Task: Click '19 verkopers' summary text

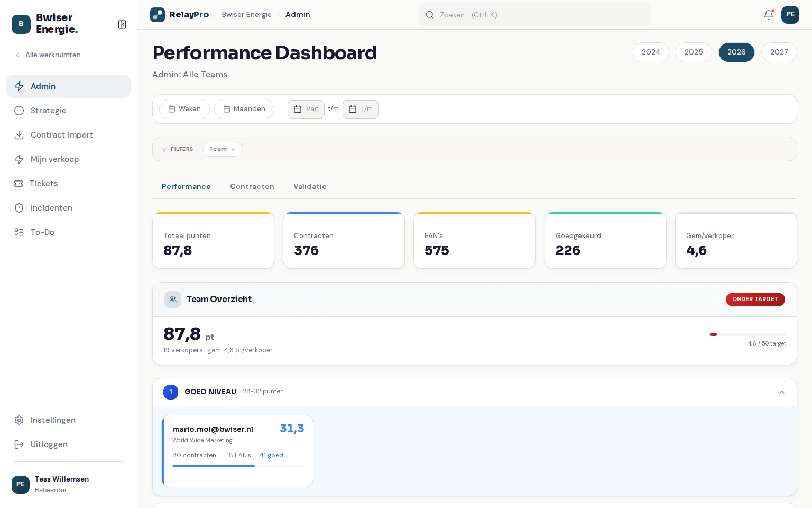Action: [x=183, y=350]
